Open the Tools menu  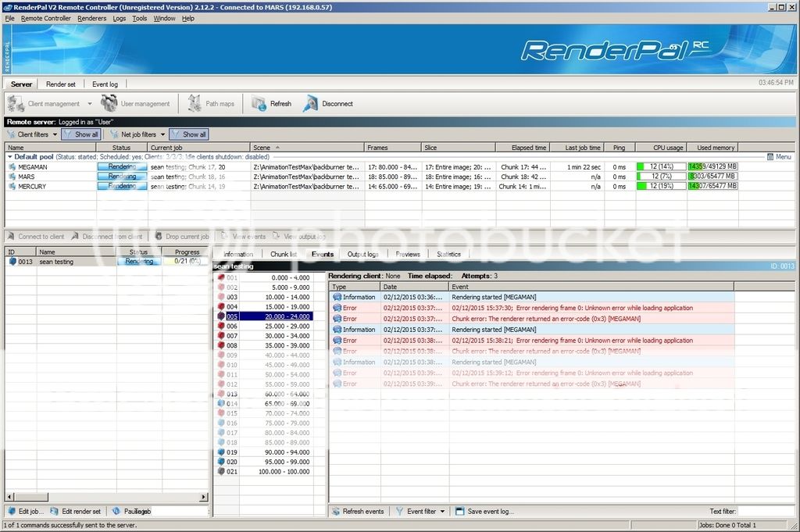pyautogui.click(x=139, y=19)
